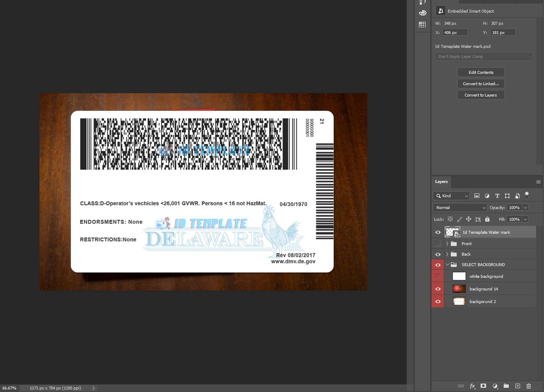Create a new group folder
The width and height of the screenshot is (544, 392).
coord(506,386)
